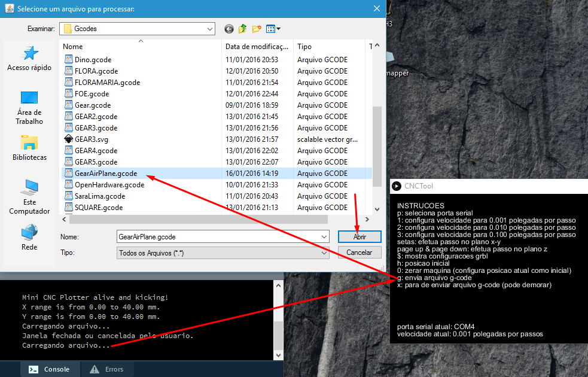Click 'Mini CNC Plotter alive and kicking!' console line
The height and width of the screenshot is (377, 588).
click(x=95, y=297)
